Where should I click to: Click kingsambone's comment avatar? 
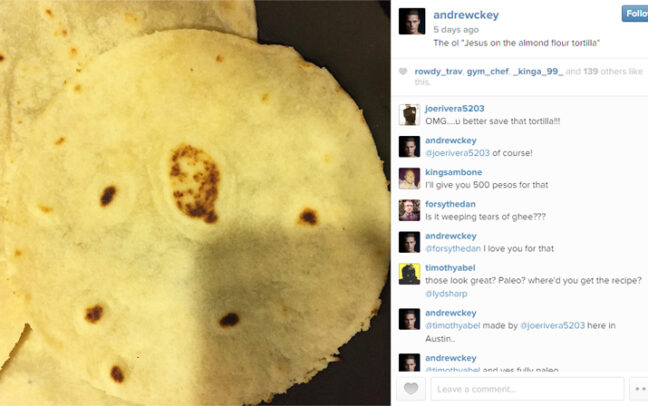tap(409, 178)
